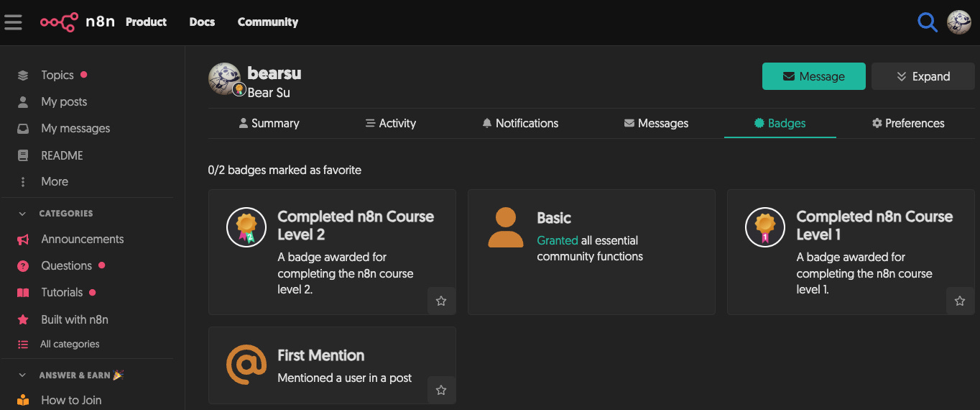The height and width of the screenshot is (410, 980).
Task: Click the My messages inbox icon
Action: click(23, 129)
